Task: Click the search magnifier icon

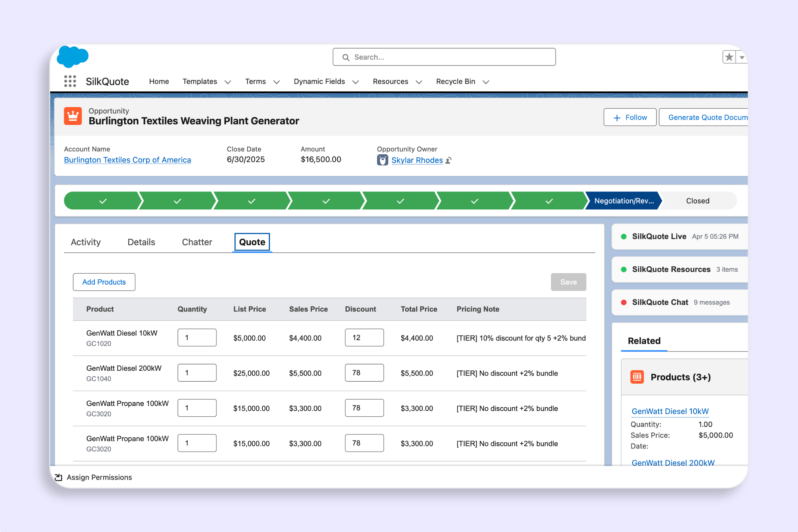Action: click(346, 57)
